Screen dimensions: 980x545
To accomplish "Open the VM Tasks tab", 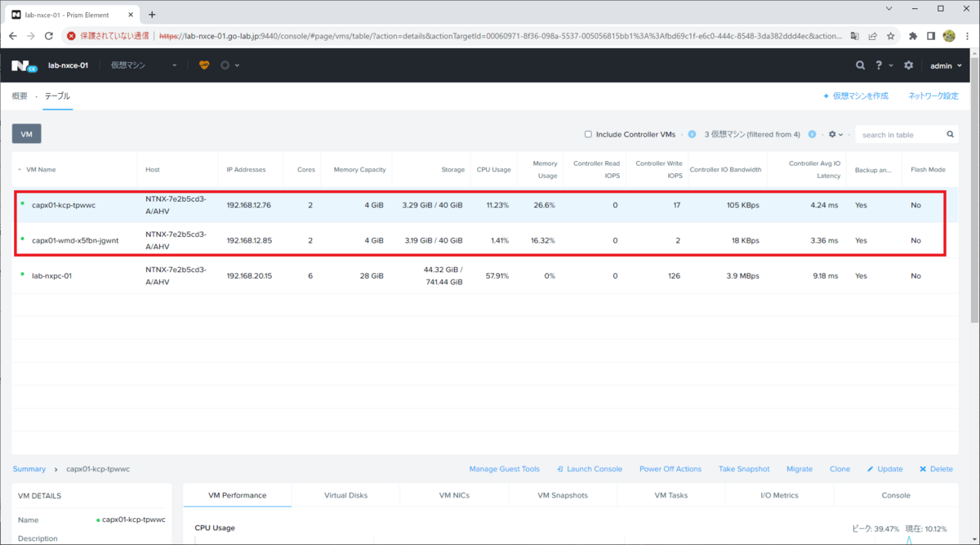I will [x=671, y=495].
